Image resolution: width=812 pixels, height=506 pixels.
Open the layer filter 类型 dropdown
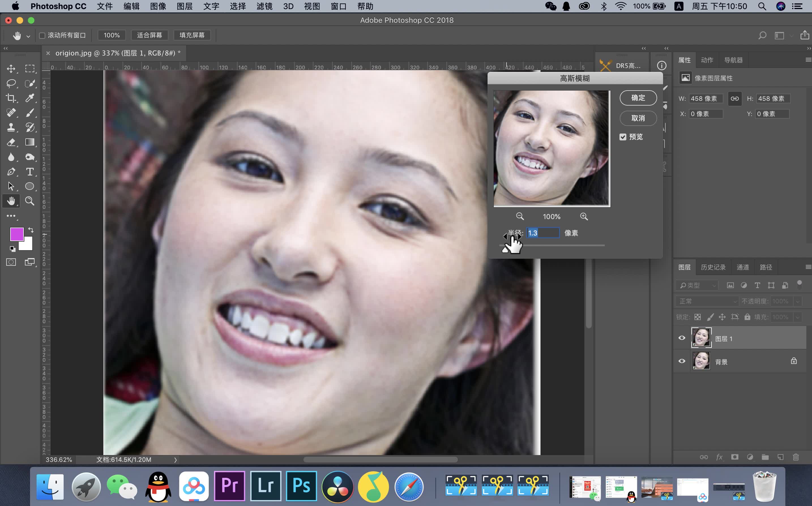[696, 285]
